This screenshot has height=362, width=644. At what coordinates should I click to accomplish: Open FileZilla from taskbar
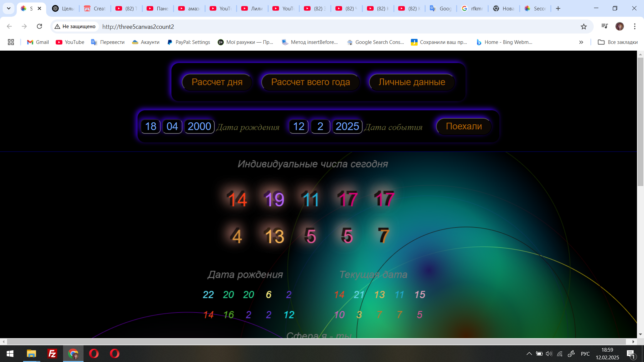click(52, 354)
